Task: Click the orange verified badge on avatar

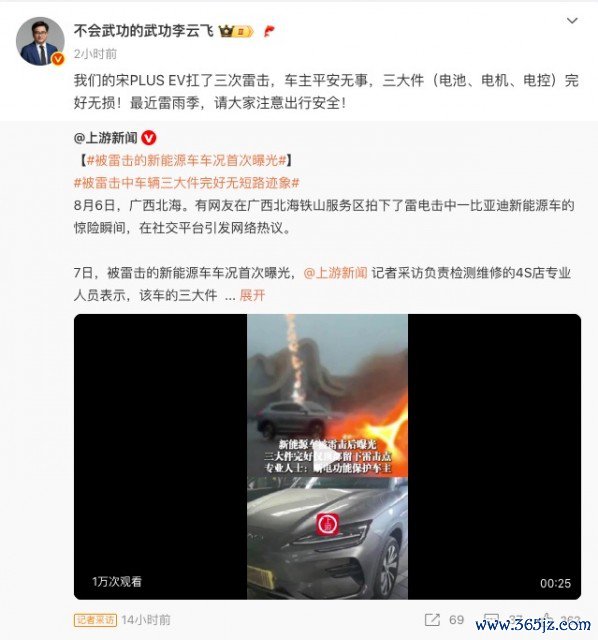Action: (58, 59)
